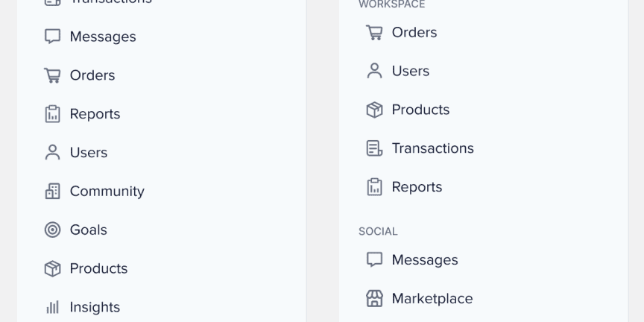The height and width of the screenshot is (322, 644).
Task: Open the Community label in left list
Action: pos(107,192)
